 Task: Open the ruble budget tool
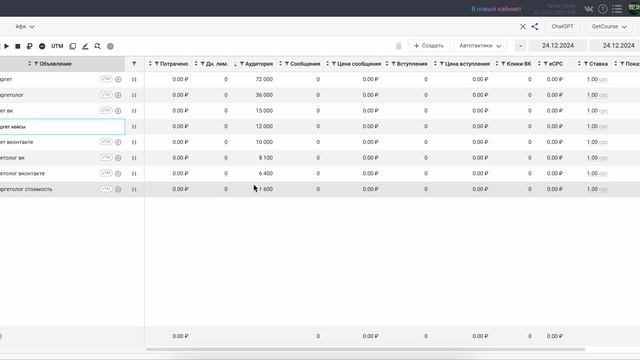click(x=29, y=46)
